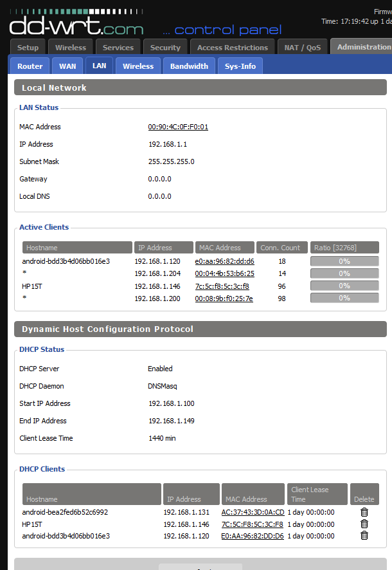Click the Conn. Count column header

282,248
